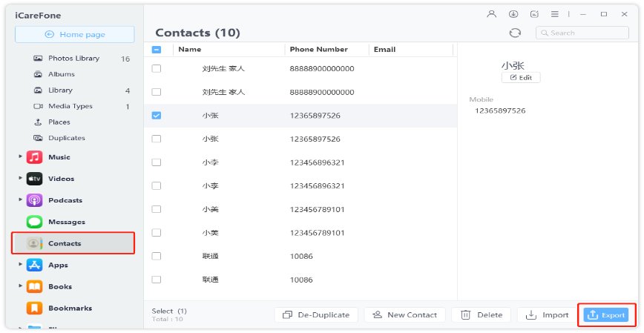Expand the Books category arrow
Image resolution: width=644 pixels, height=333 pixels.
tap(20, 286)
